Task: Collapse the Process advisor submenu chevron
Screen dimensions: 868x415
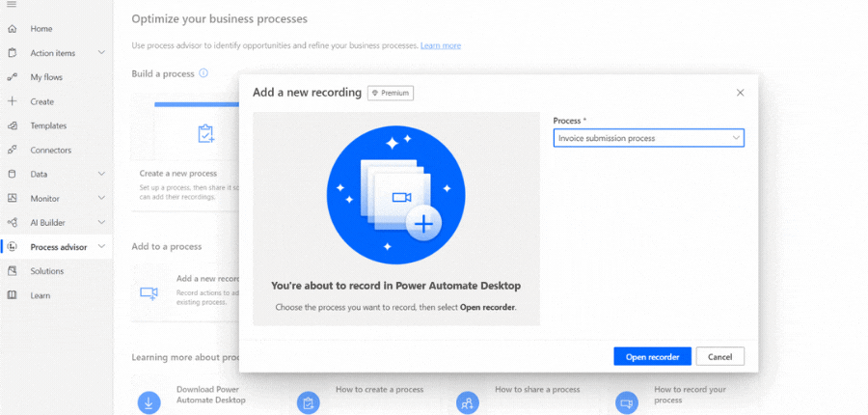Action: (101, 246)
